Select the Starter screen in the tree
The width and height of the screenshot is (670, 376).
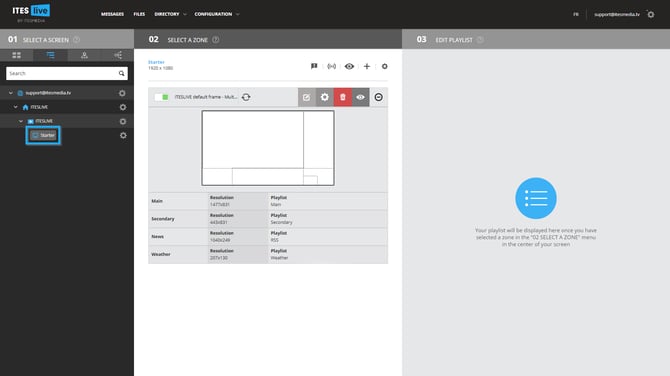click(x=43, y=135)
